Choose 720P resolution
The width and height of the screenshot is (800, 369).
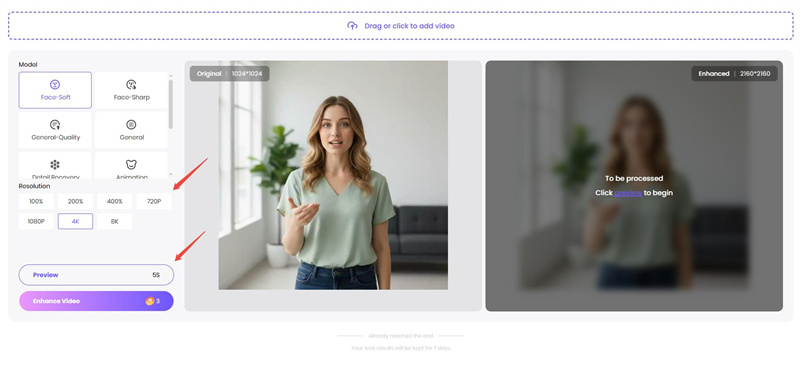point(154,202)
